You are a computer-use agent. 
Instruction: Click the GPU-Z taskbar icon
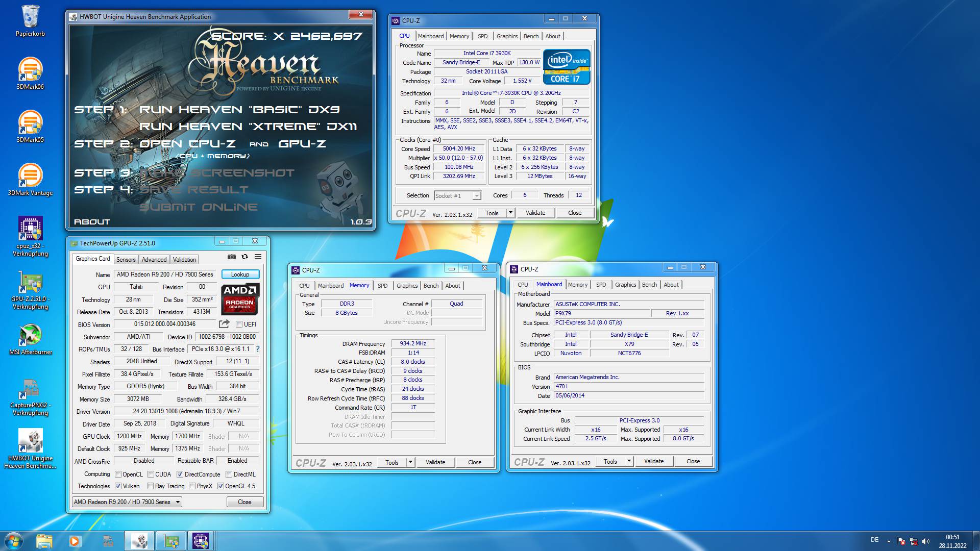pyautogui.click(x=170, y=541)
